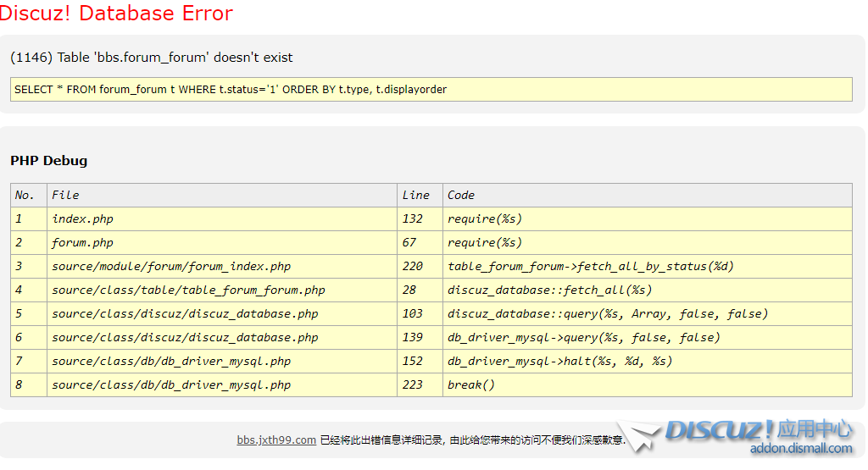Click the 'require(%s)' code in the index.php row
The height and width of the screenshot is (470, 868).
click(484, 219)
